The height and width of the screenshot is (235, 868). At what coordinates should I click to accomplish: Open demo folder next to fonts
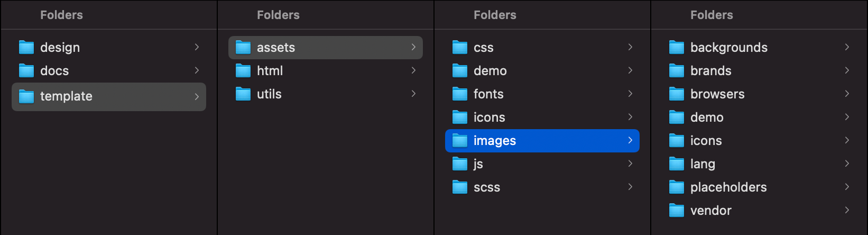click(x=490, y=71)
